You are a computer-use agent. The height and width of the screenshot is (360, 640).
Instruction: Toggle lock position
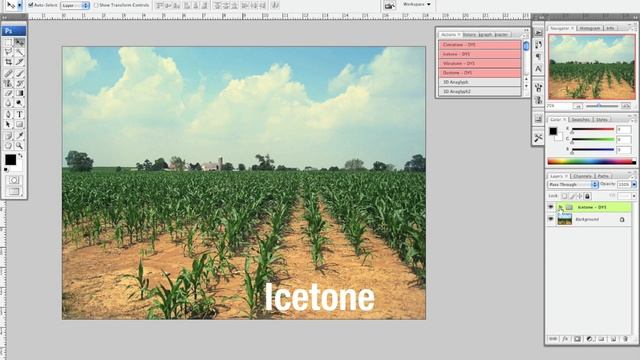580,196
